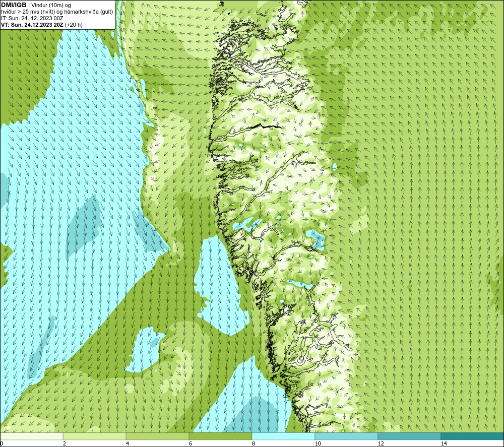Click the legend tick label '6'

tap(191, 443)
